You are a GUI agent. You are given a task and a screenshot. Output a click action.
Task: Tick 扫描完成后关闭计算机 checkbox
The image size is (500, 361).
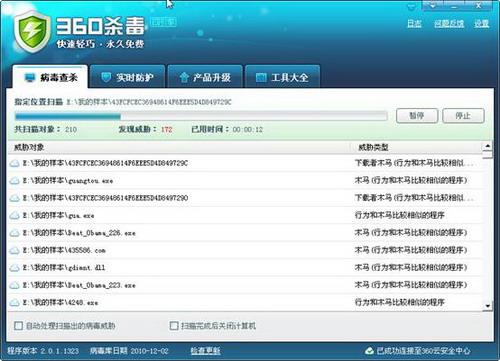[174, 326]
